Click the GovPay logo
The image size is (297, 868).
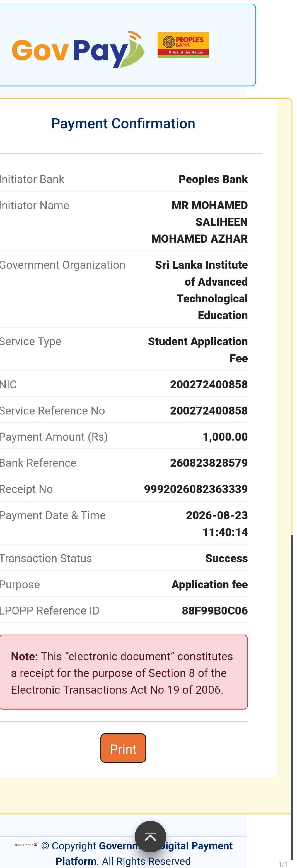click(78, 49)
